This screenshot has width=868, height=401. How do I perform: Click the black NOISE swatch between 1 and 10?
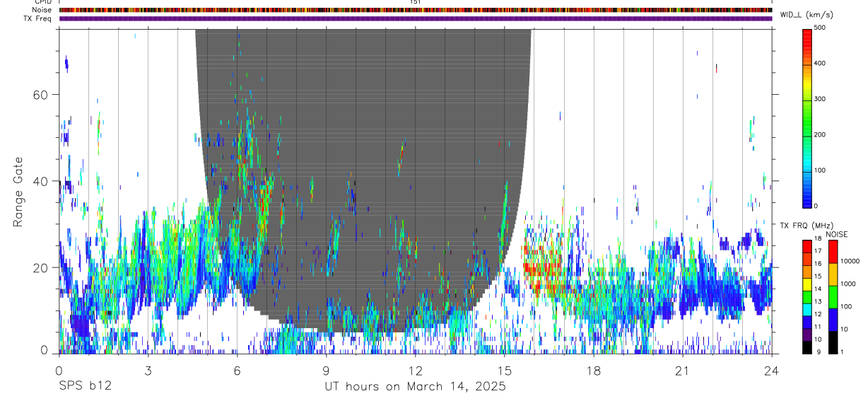[x=833, y=342]
